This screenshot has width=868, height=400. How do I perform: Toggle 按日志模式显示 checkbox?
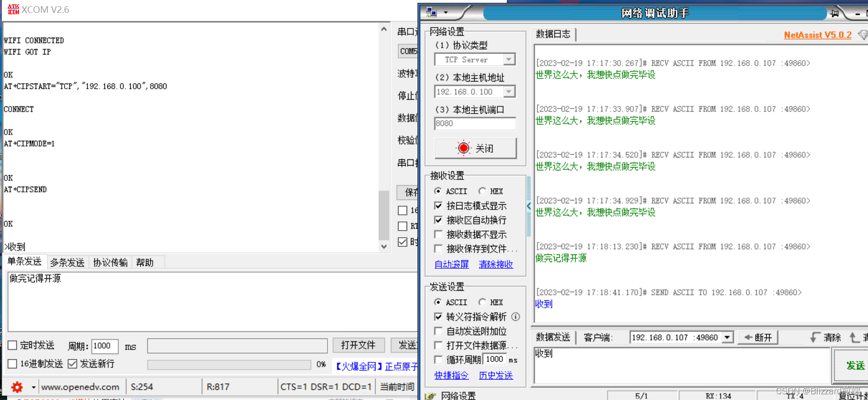point(438,206)
